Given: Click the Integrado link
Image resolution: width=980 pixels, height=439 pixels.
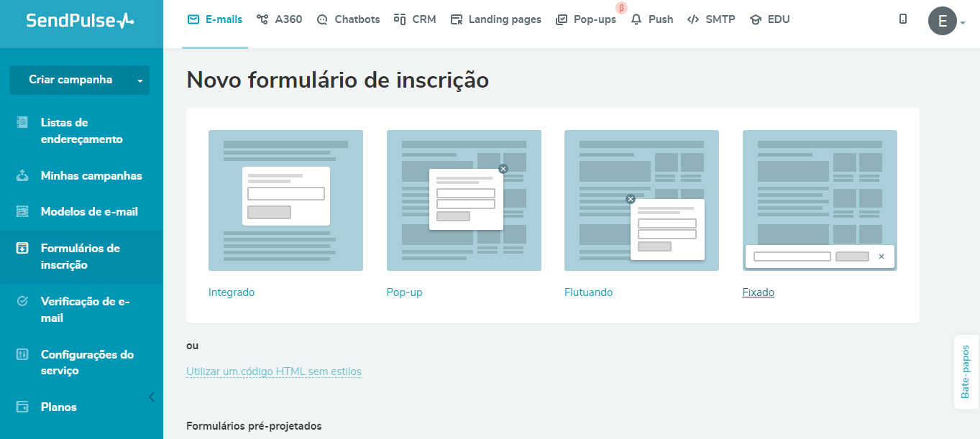Looking at the screenshot, I should (x=232, y=292).
